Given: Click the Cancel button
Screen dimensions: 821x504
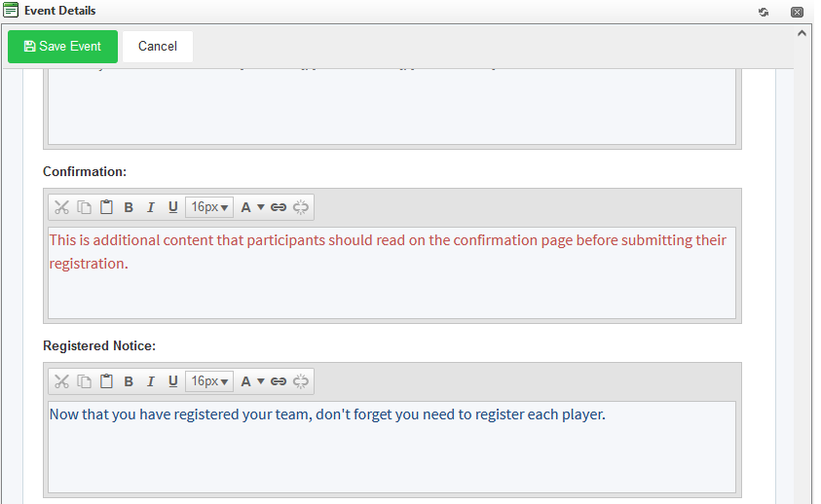Looking at the screenshot, I should (158, 47).
